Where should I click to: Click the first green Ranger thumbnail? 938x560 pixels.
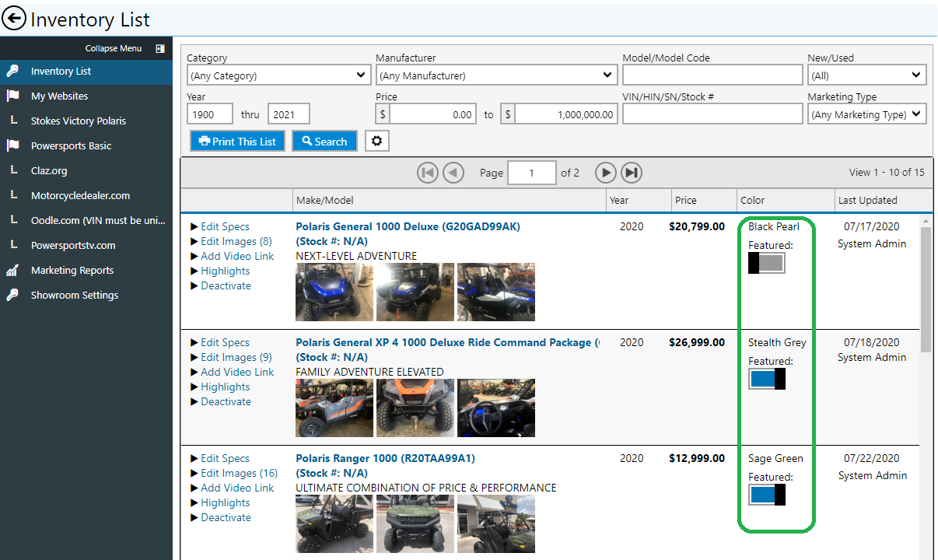pyautogui.click(x=334, y=524)
